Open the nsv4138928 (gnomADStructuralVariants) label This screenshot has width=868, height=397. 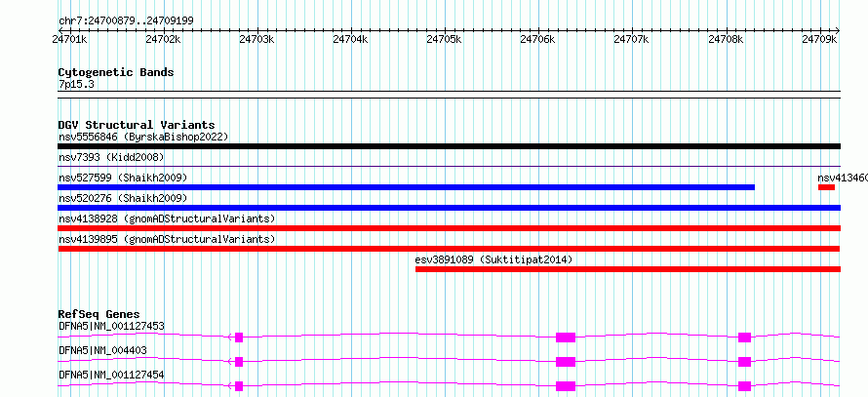[167, 218]
